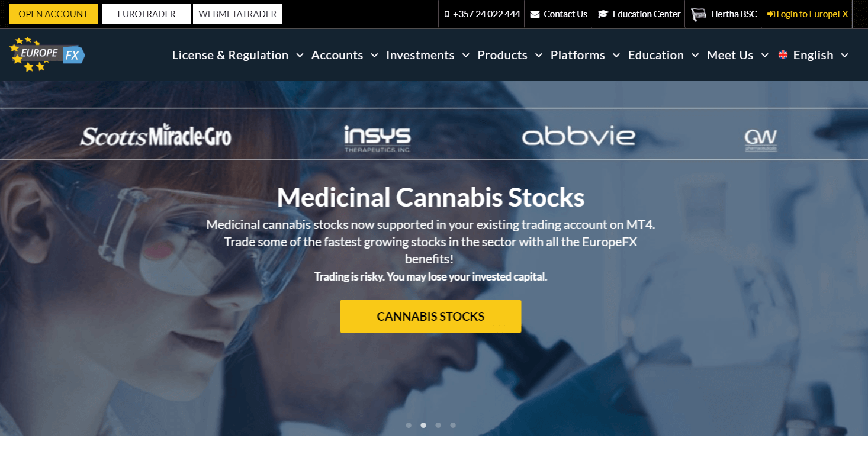Click the Hertha BSC shopping cart icon
The image size is (868, 454).
[x=698, y=14]
